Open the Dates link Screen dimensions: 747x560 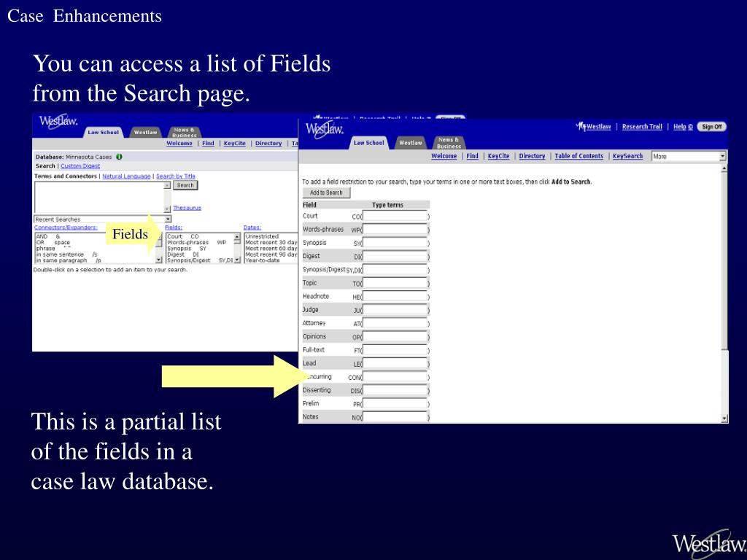point(252,227)
